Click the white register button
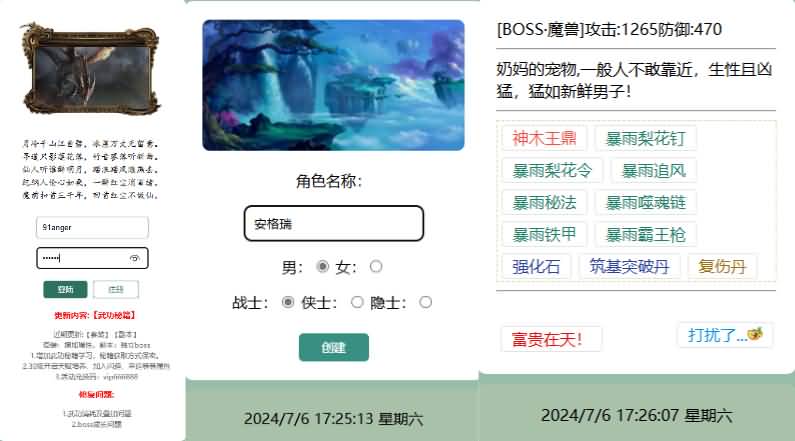This screenshot has width=795, height=441. point(116,289)
